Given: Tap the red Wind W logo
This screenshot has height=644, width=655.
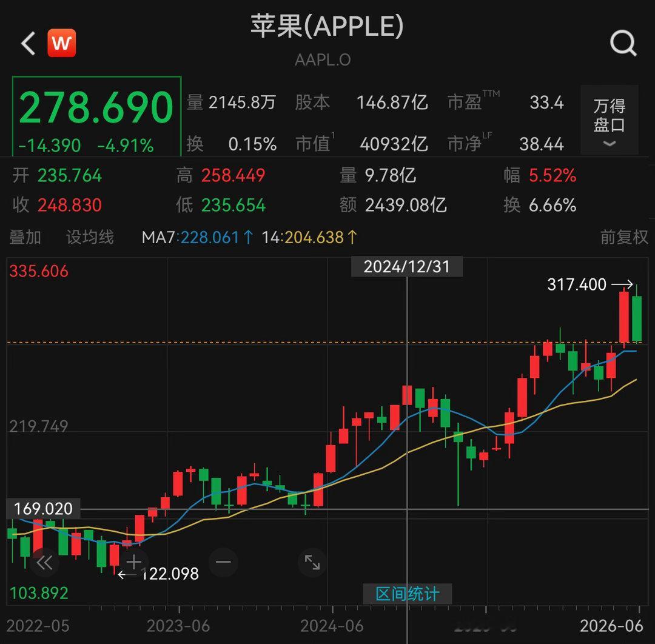Looking at the screenshot, I should click(x=62, y=43).
